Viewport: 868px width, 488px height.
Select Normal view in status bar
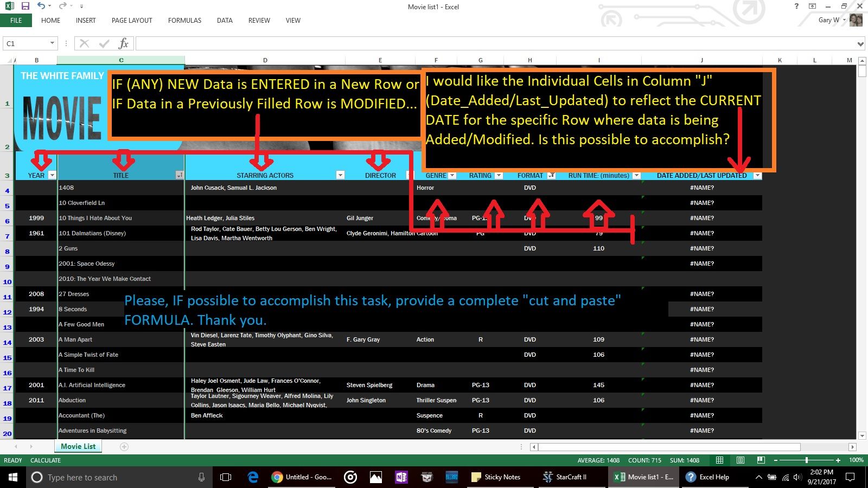coord(719,460)
